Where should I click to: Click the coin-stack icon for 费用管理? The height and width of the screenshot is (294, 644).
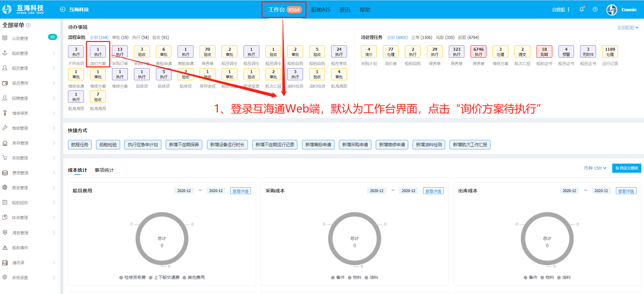5,173
